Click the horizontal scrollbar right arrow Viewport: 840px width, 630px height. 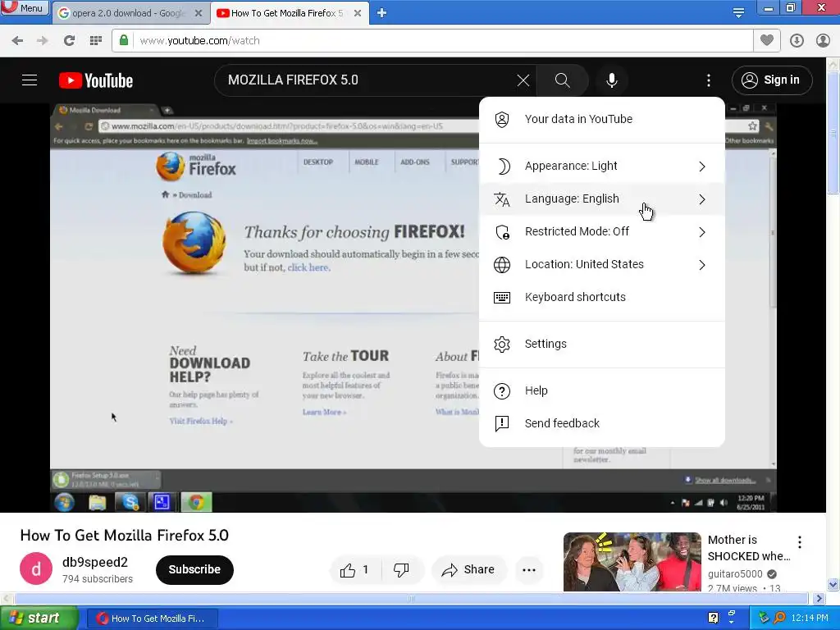point(819,598)
